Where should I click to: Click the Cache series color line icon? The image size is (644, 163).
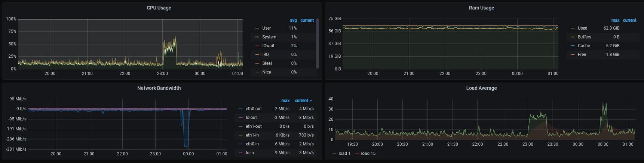tap(573, 46)
